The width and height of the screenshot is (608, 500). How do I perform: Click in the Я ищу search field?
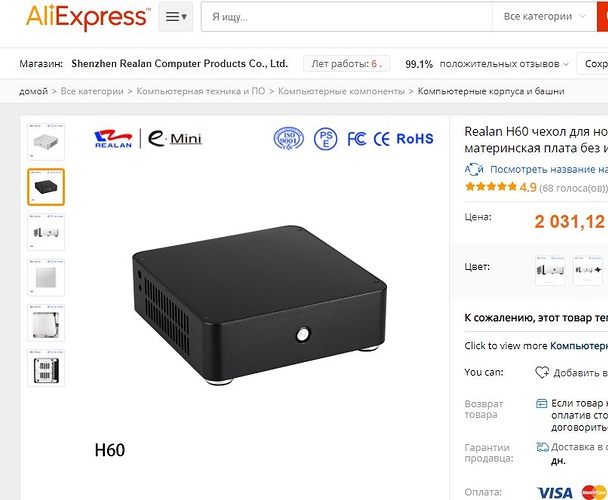coord(347,17)
